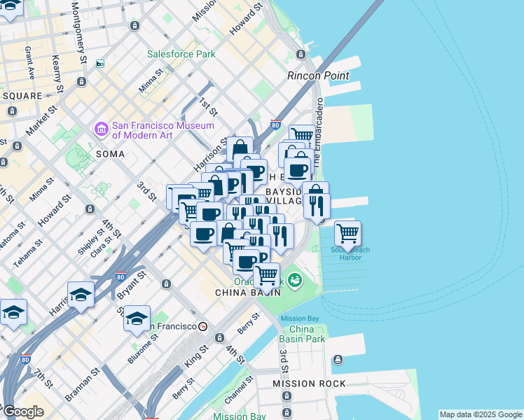Open the graduation cap marker near Bluxome St
The height and width of the screenshot is (420, 524).
[x=137, y=317]
